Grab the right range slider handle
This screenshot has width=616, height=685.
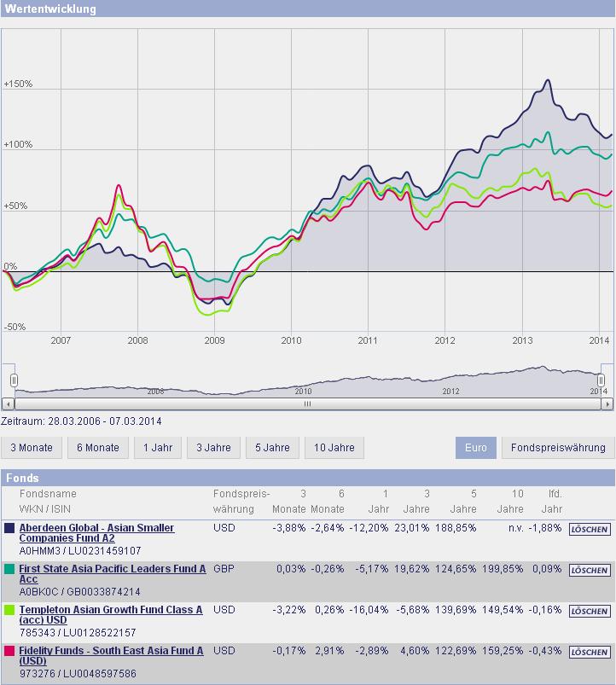click(601, 380)
